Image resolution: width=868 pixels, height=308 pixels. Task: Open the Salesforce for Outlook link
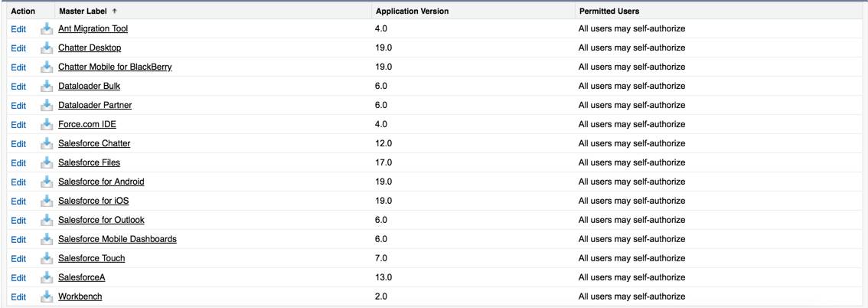tap(101, 220)
